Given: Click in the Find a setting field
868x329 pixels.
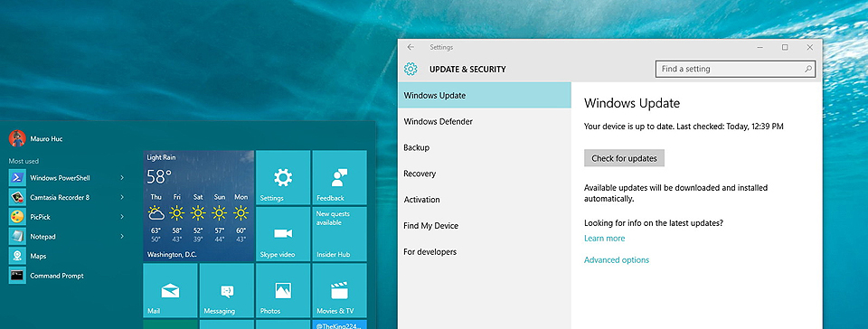Looking at the screenshot, I should click(x=736, y=69).
